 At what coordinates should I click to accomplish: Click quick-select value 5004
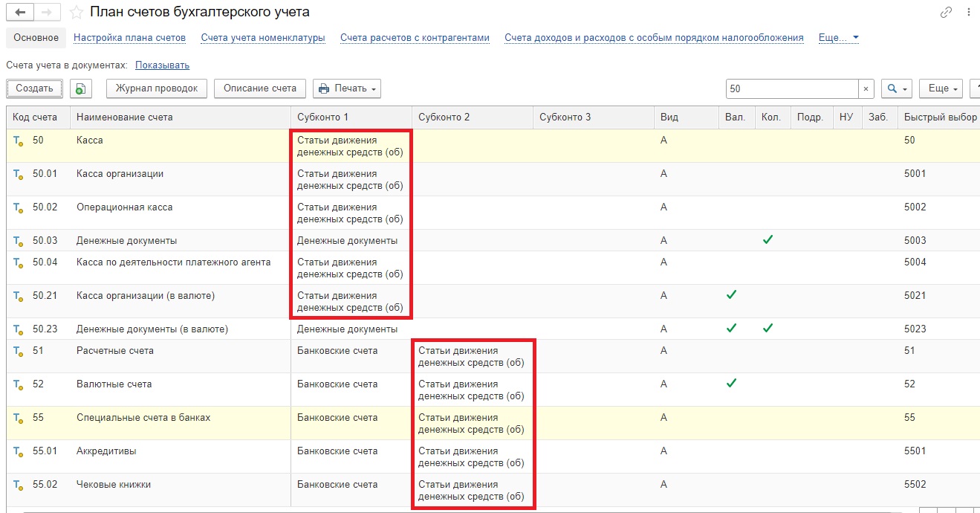coord(915,262)
